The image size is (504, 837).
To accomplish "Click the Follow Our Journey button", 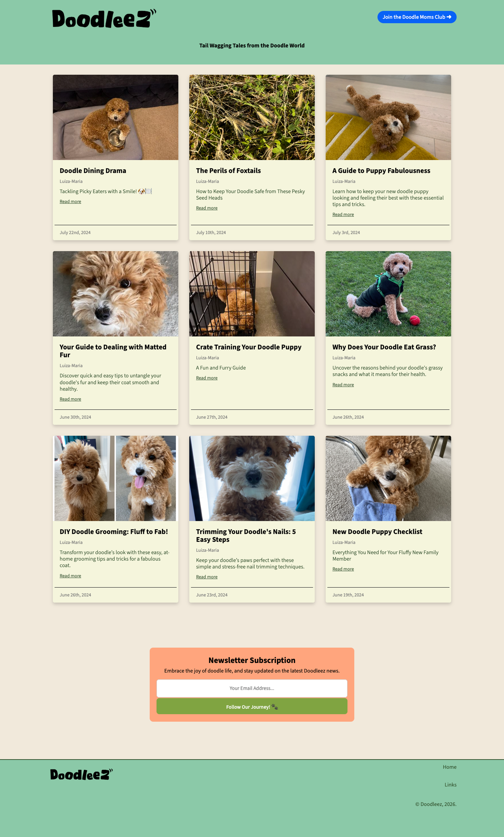I will (x=252, y=707).
